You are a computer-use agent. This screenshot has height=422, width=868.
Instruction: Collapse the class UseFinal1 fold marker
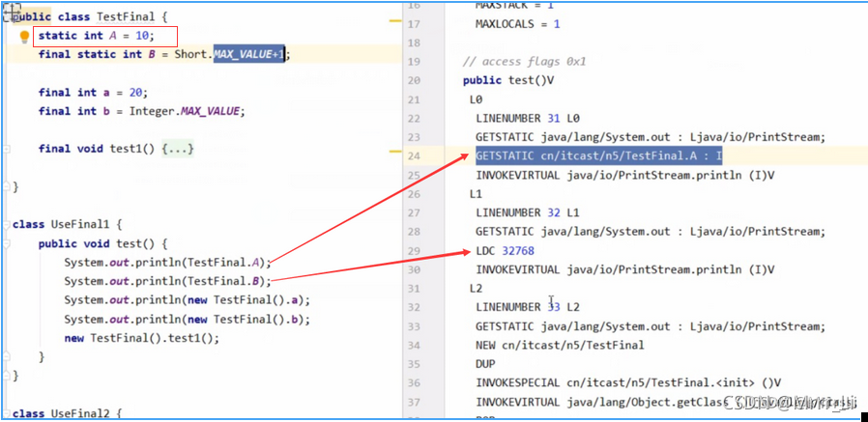coord(7,225)
